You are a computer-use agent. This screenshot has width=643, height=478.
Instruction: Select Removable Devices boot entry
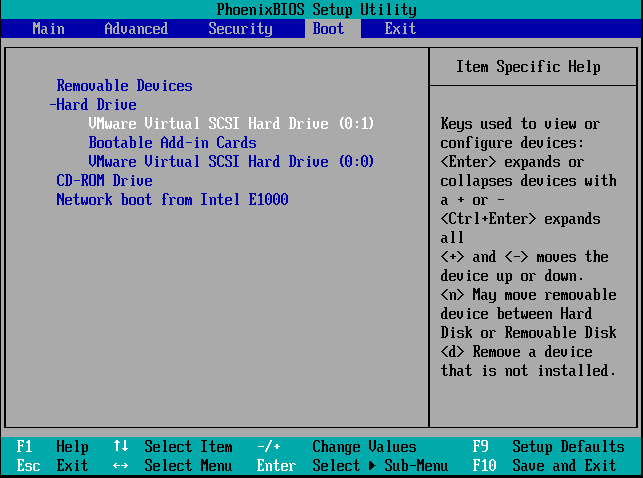[124, 86]
